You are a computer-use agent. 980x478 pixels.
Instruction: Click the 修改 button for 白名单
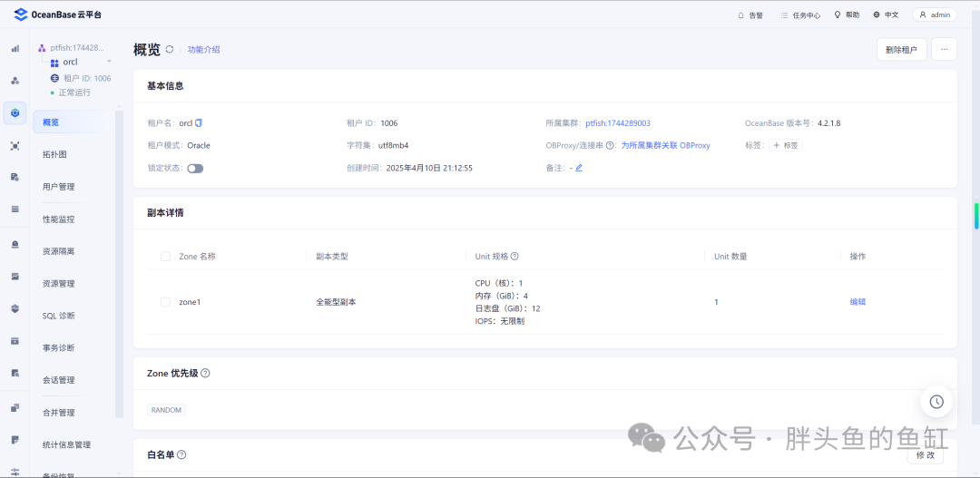pyautogui.click(x=925, y=455)
